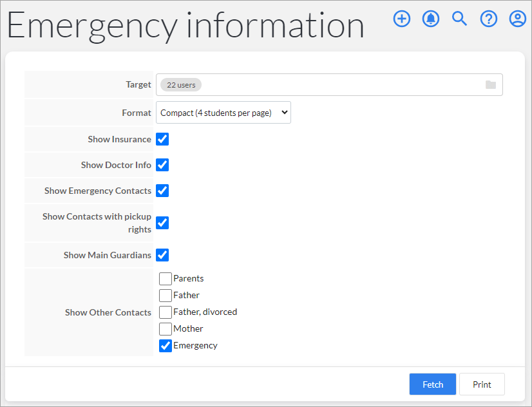Check the Father checkbox
Image resolution: width=532 pixels, height=407 pixels.
(165, 295)
